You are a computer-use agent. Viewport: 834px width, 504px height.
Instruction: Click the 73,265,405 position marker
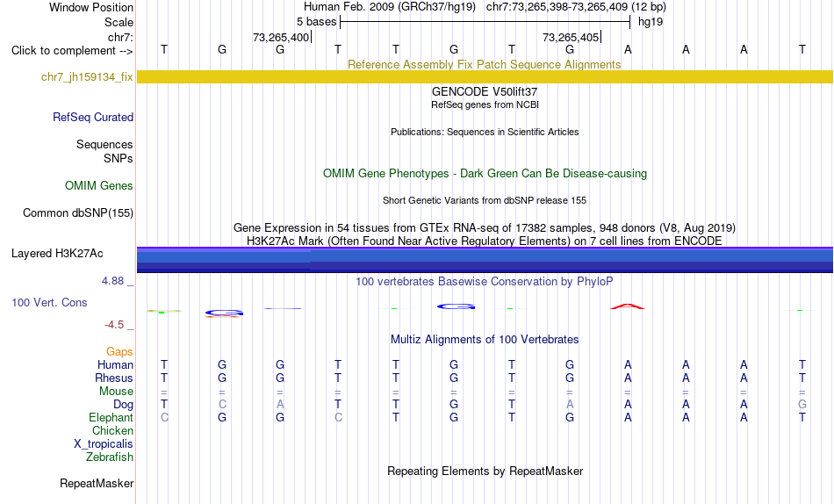(x=572, y=37)
